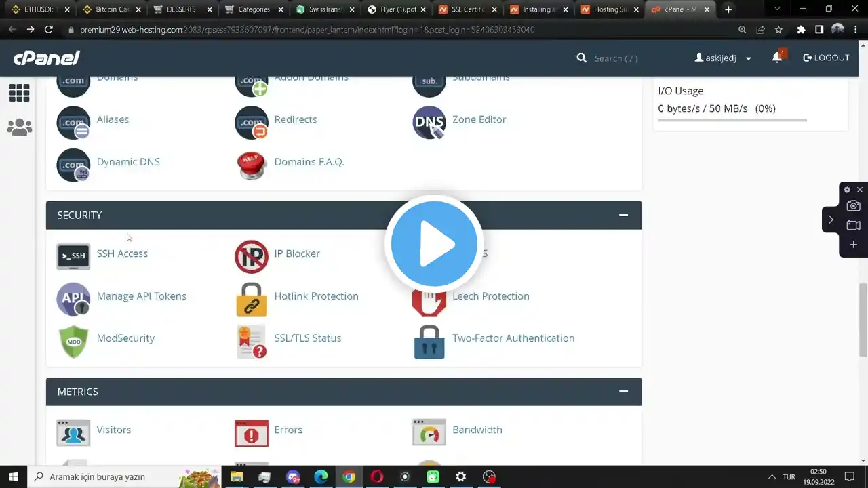Open the User Manager people icon in sidebar
This screenshot has width=868, height=488.
tap(19, 127)
